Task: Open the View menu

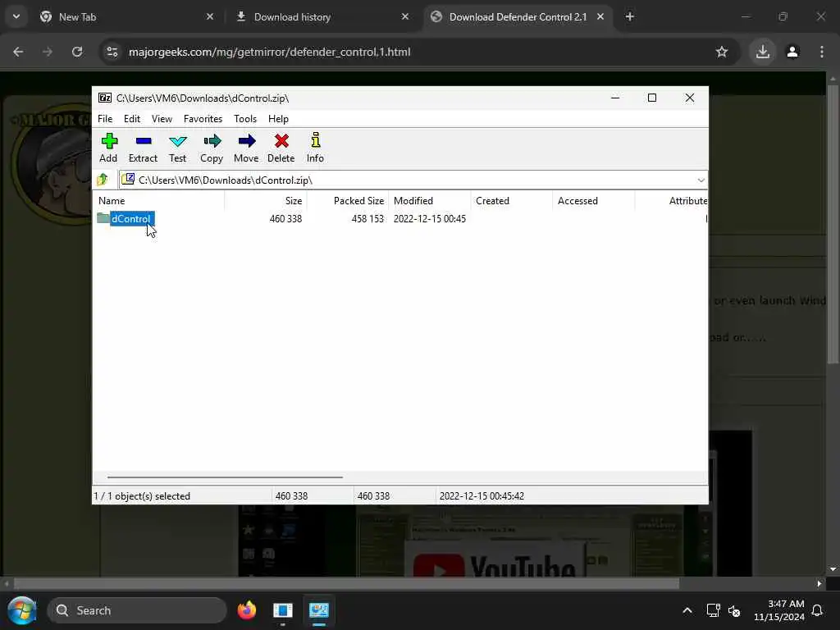Action: click(x=162, y=119)
